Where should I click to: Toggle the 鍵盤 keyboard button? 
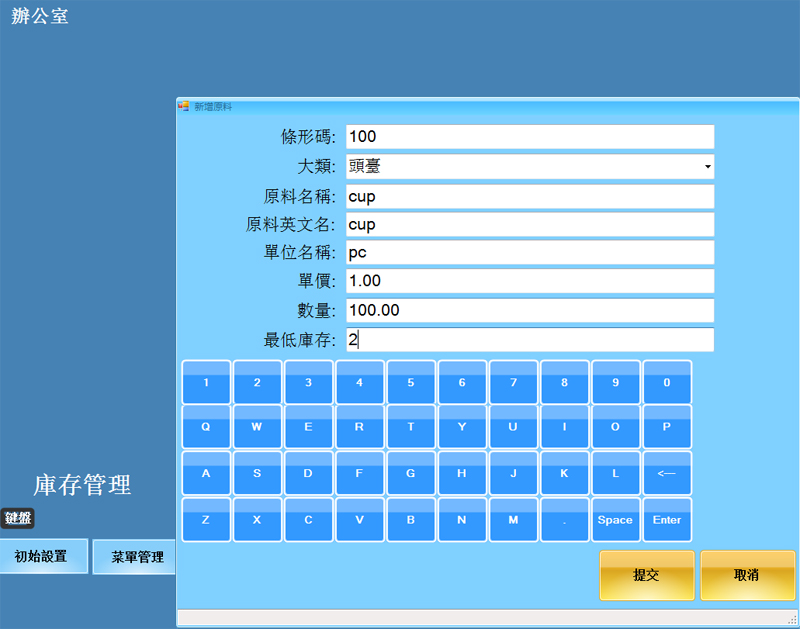tap(18, 518)
